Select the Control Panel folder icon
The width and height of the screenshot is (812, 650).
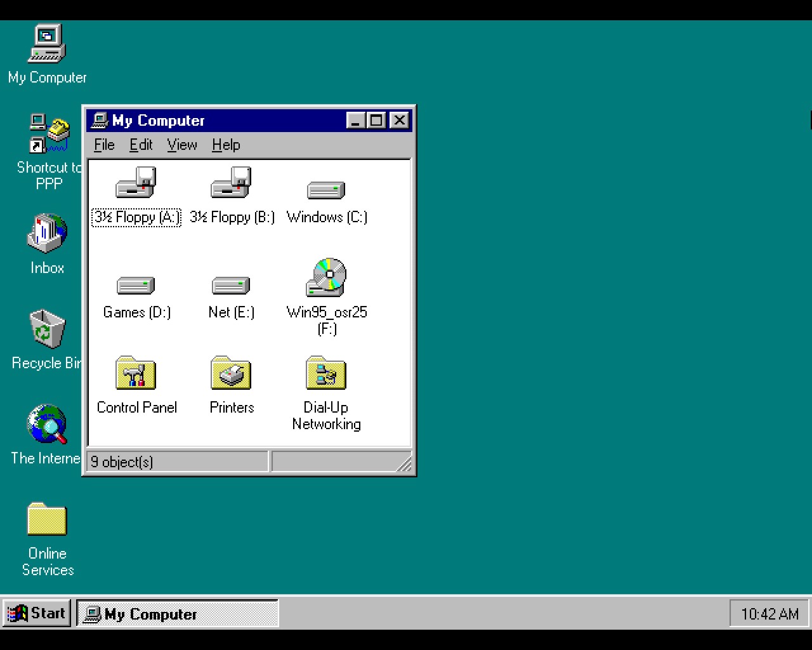[136, 373]
